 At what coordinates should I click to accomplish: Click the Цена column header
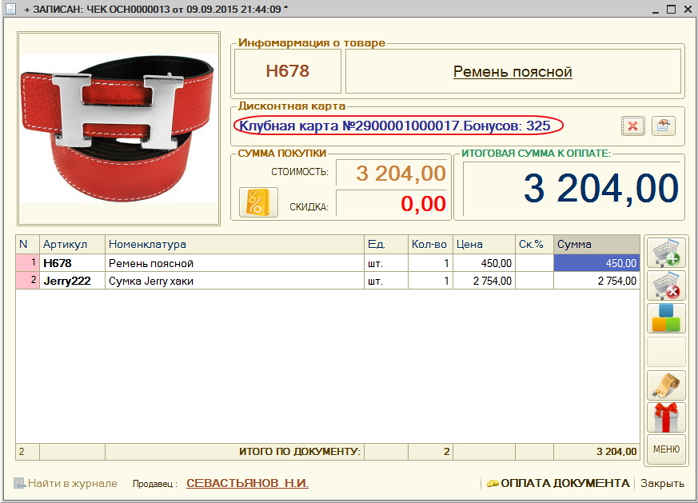[x=484, y=244]
